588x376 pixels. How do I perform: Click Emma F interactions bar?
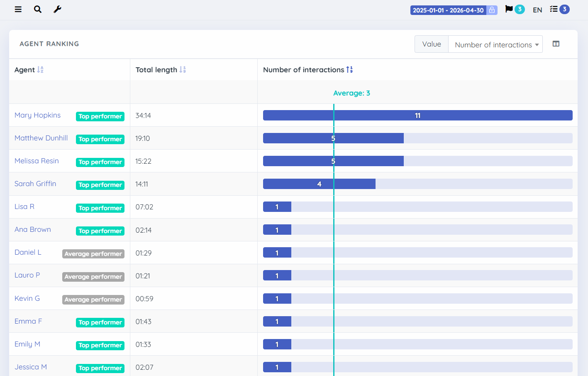point(277,321)
